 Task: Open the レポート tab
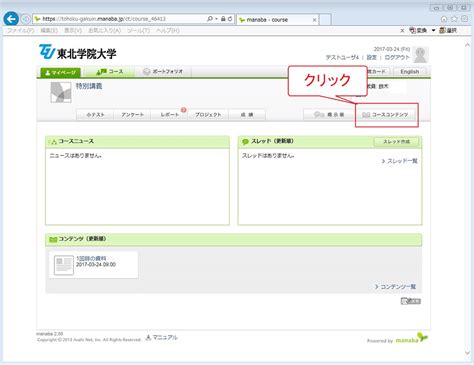click(x=170, y=114)
